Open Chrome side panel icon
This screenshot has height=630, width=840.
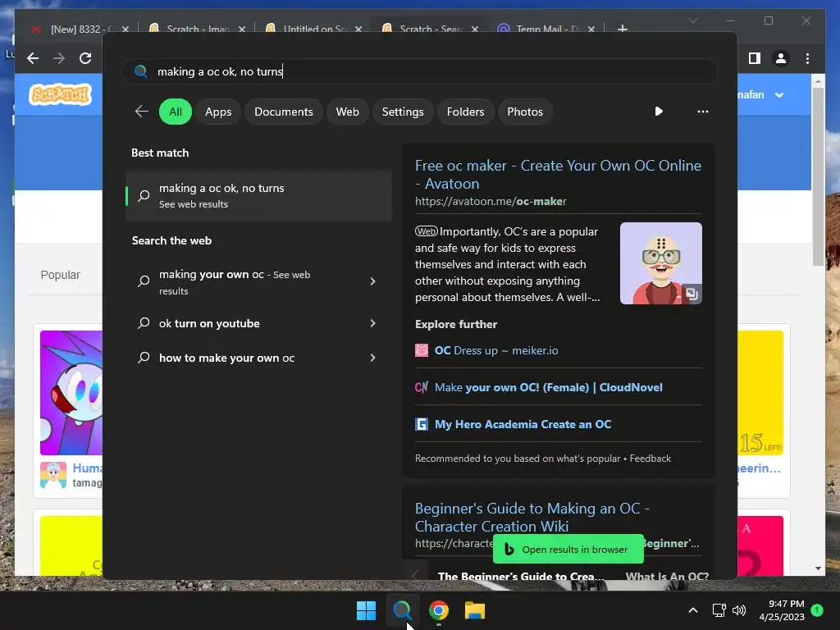click(x=755, y=58)
